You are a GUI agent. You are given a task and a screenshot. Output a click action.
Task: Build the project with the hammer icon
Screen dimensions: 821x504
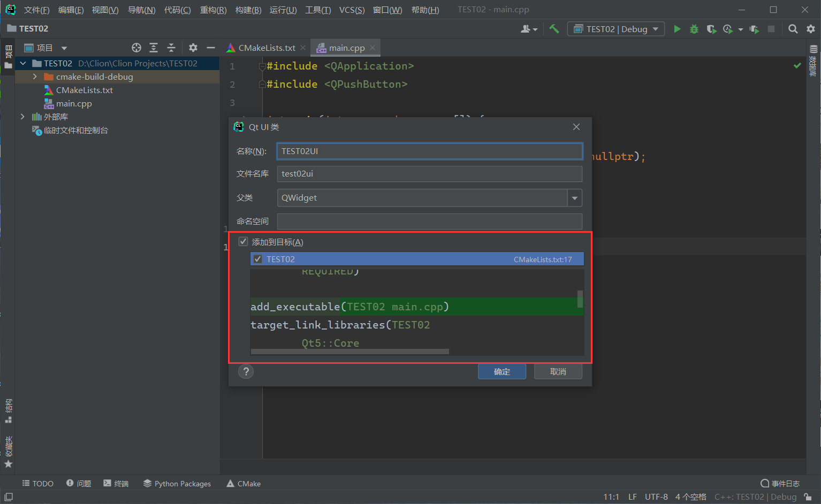(x=554, y=29)
